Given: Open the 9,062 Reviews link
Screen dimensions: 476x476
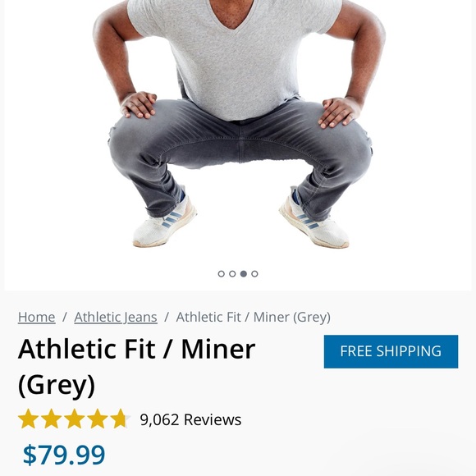Looking at the screenshot, I should 190,420.
